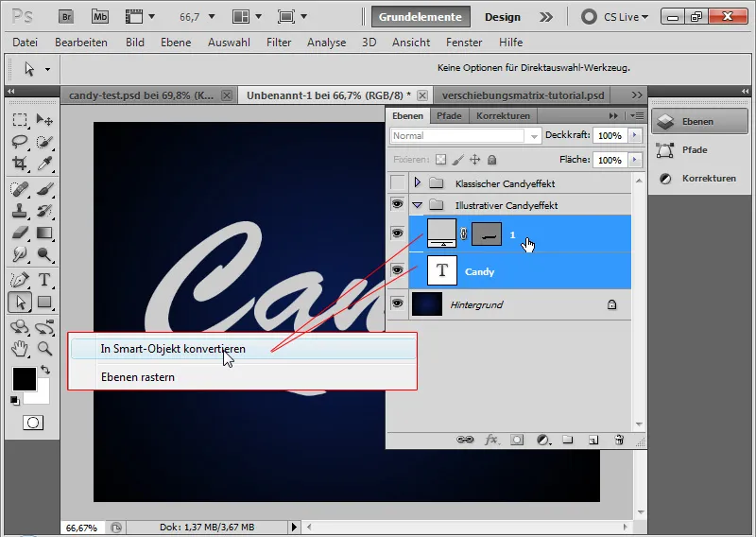Collapse the Illustrativer Candyeffekt group

coord(418,205)
